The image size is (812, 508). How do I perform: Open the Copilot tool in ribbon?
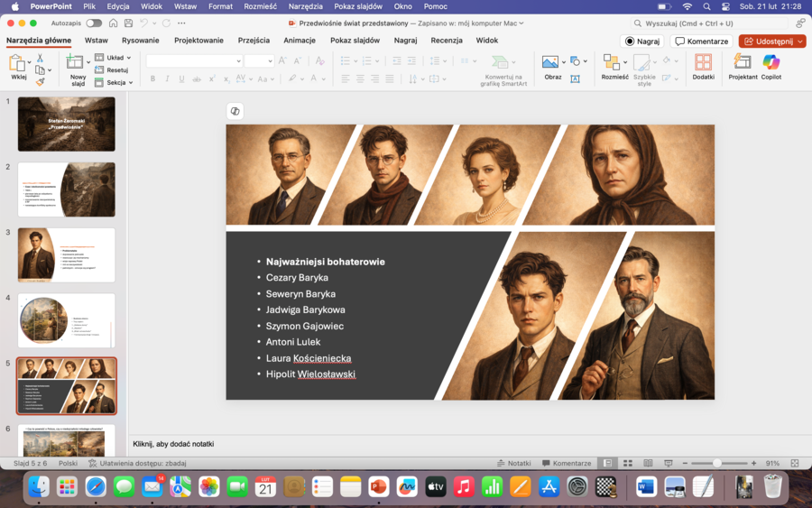[770, 62]
